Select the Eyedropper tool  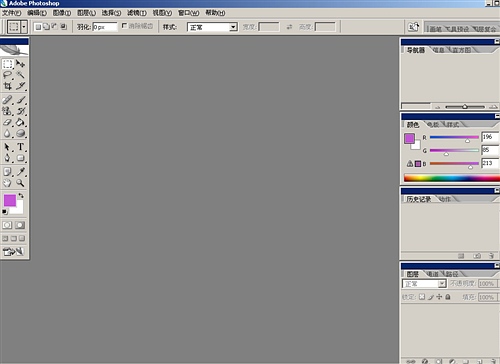click(x=20, y=171)
